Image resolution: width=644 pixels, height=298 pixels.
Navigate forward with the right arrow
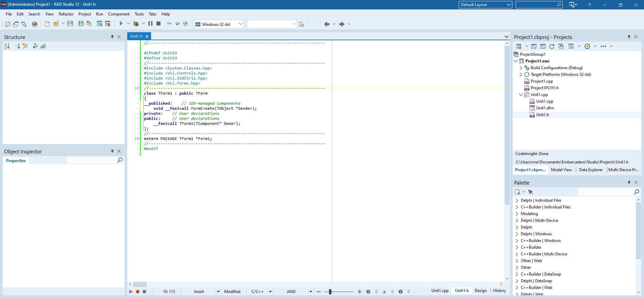point(342,24)
